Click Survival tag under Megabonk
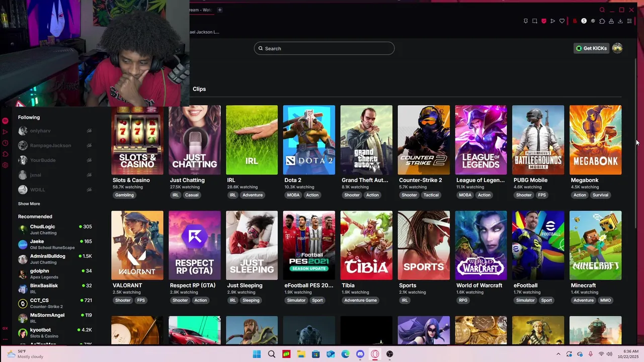The width and height of the screenshot is (644, 362). tap(600, 195)
